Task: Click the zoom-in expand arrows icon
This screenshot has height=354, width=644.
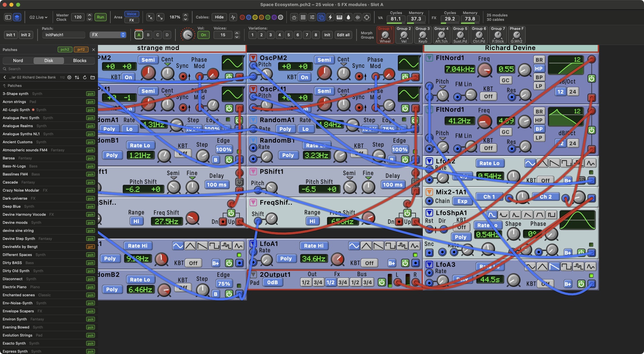Action: point(160,17)
